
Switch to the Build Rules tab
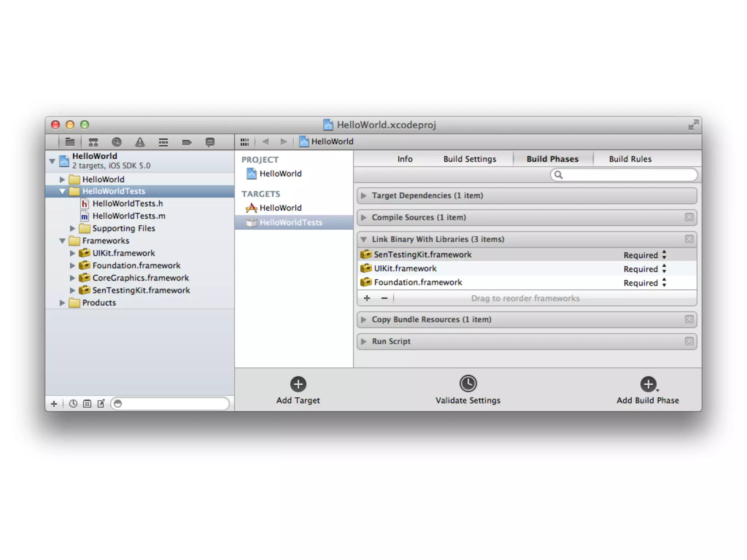pos(630,159)
